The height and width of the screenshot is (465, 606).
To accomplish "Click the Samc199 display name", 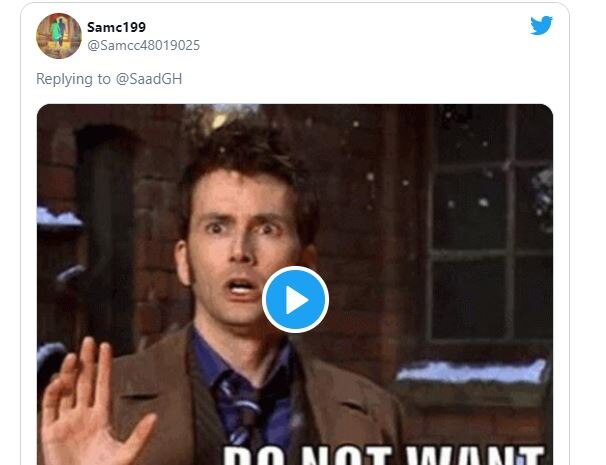I will pos(116,27).
